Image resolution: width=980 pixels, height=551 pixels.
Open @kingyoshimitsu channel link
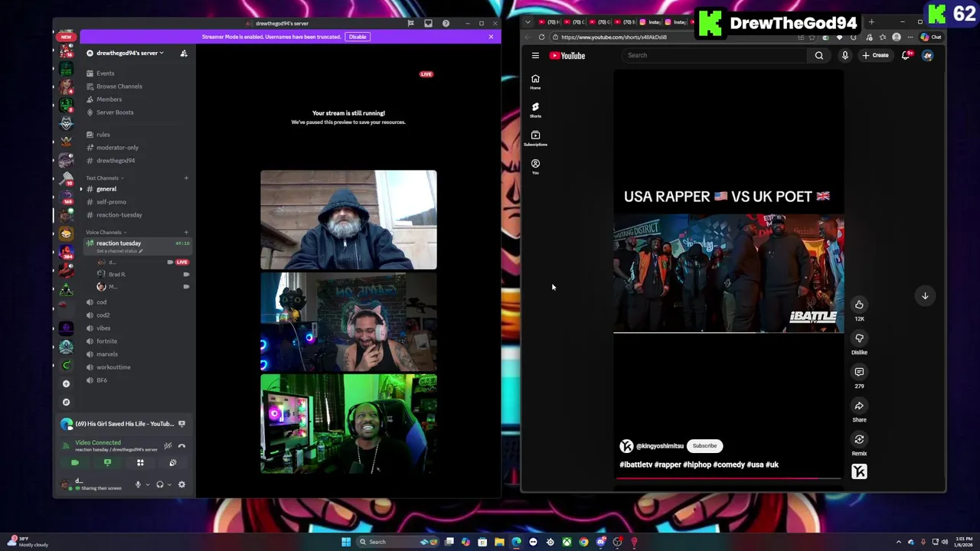tap(659, 446)
